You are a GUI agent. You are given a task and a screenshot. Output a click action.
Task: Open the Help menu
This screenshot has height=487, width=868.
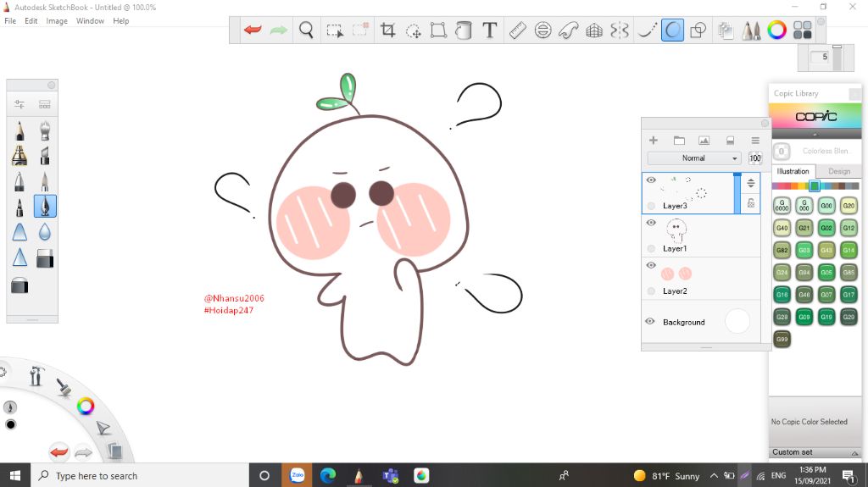coord(120,21)
